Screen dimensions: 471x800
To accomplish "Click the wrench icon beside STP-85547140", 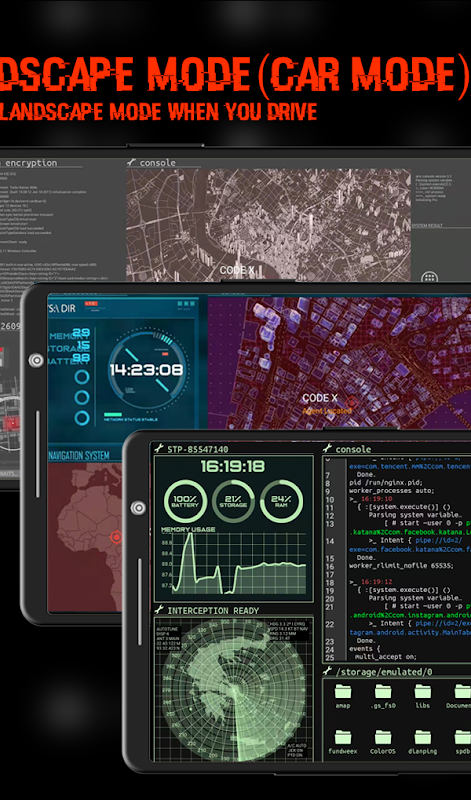I will 159,449.
